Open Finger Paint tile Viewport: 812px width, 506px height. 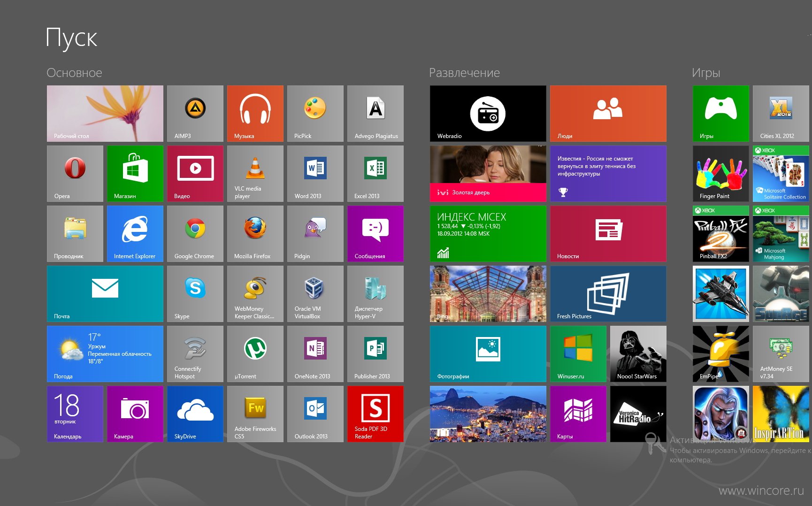721,174
